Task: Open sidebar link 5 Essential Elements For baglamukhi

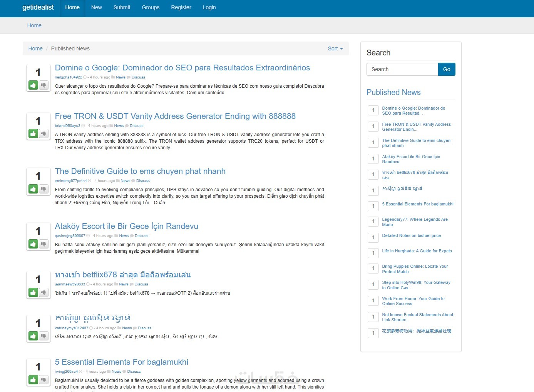Action: [x=418, y=204]
